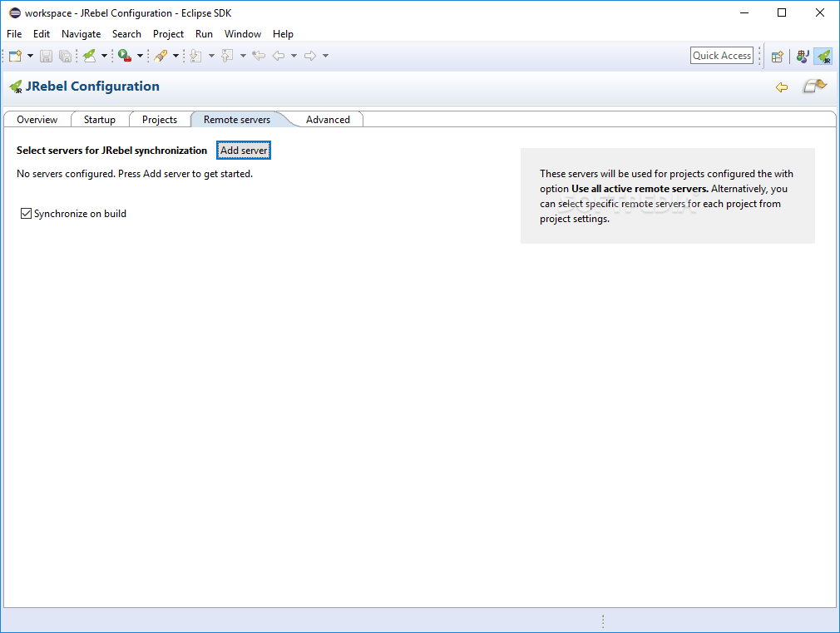Open the Edit menu
The height and width of the screenshot is (633, 840).
[x=42, y=34]
